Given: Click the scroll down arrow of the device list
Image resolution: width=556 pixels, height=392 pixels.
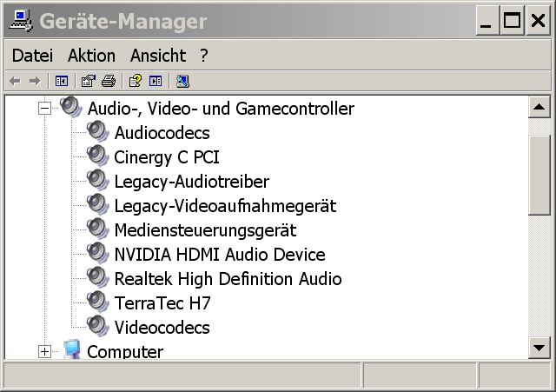Looking at the screenshot, I should pos(539,348).
